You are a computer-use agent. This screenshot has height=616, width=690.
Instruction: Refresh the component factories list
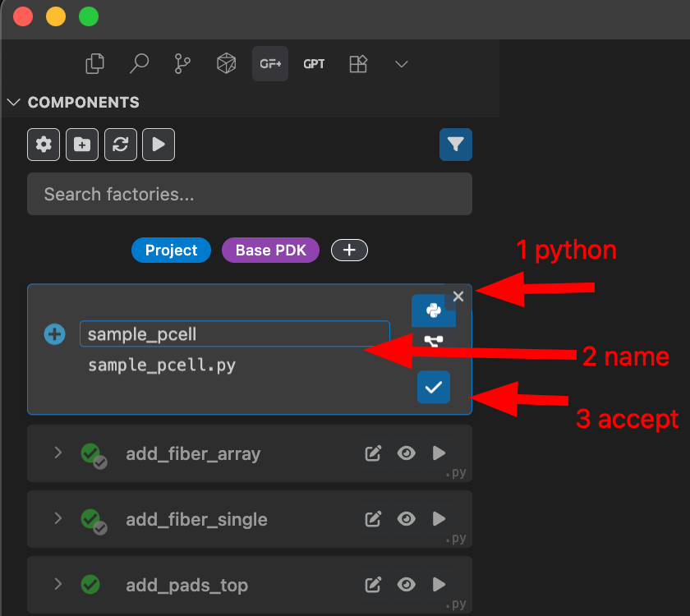coord(120,144)
